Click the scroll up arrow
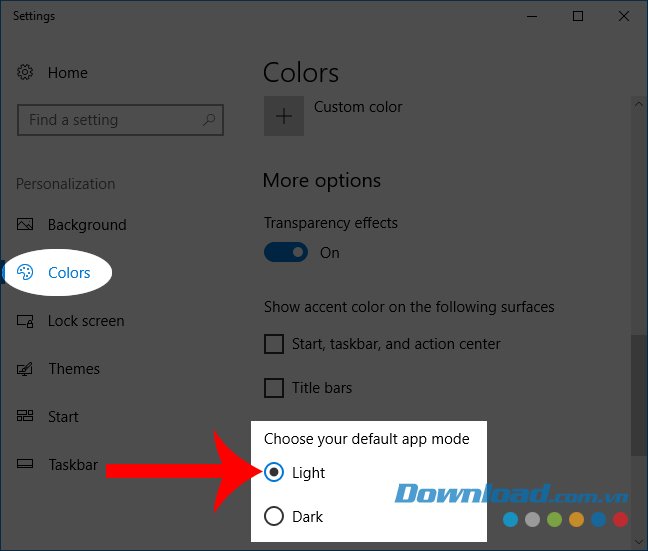The height and width of the screenshot is (551, 648). coord(638,104)
